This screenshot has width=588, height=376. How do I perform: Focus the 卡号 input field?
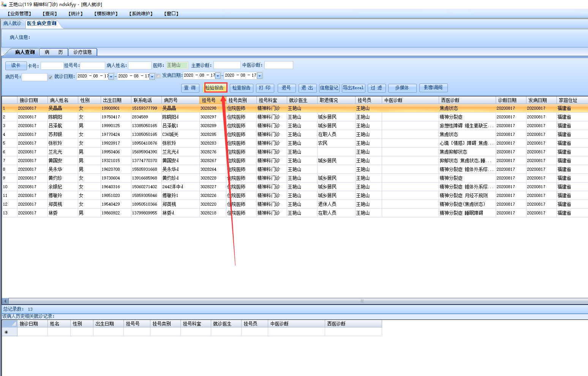[52, 66]
